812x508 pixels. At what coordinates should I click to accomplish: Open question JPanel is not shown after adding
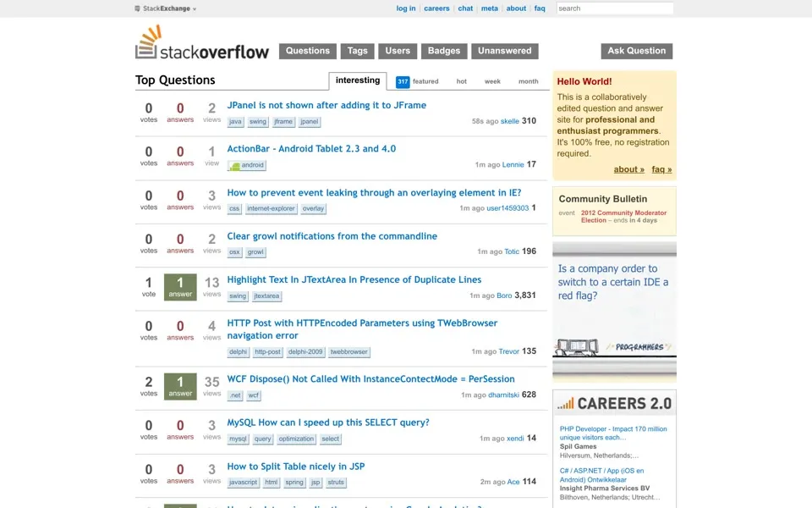[x=326, y=105]
